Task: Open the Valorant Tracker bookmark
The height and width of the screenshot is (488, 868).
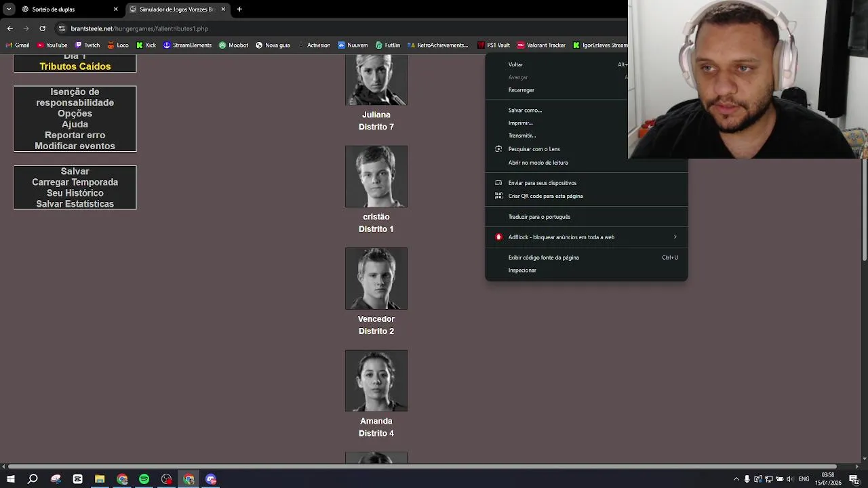Action: coord(541,45)
